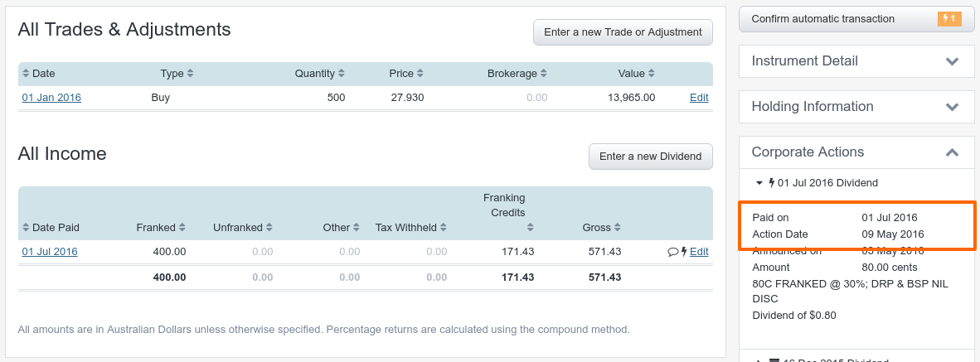Viewport: 980px width, 362px height.
Task: Open the 01 Jul 2016 income link
Action: tap(50, 252)
